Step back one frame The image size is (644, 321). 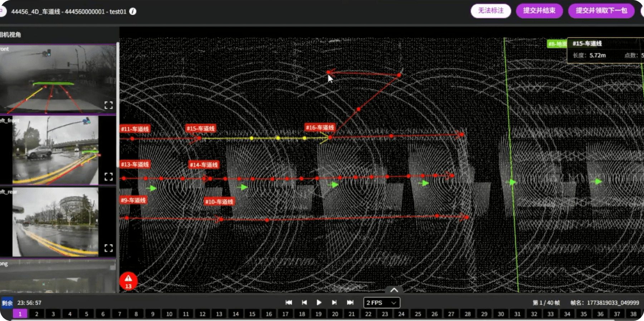tap(304, 303)
